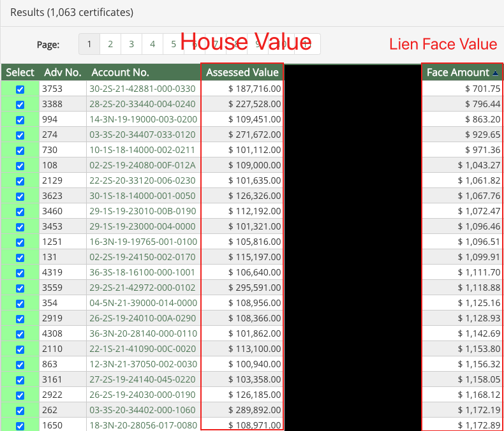Go to results page 5

click(174, 44)
